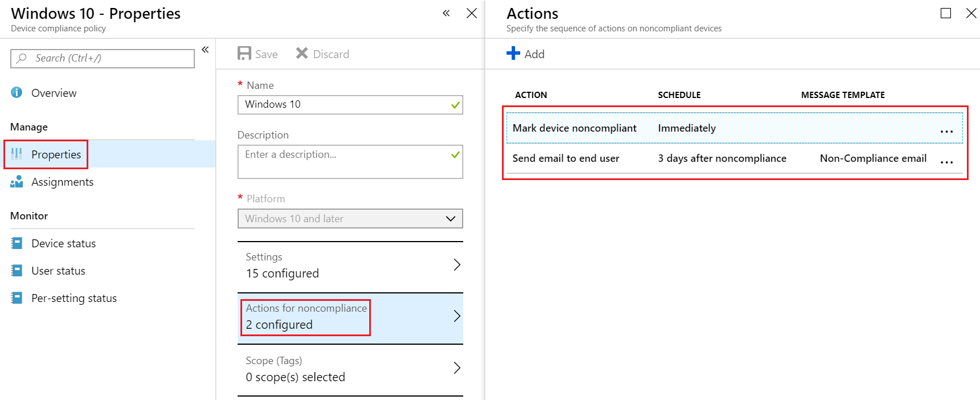Collapse the left navigation menu
Viewport: 980px width, 400px height.
[205, 50]
